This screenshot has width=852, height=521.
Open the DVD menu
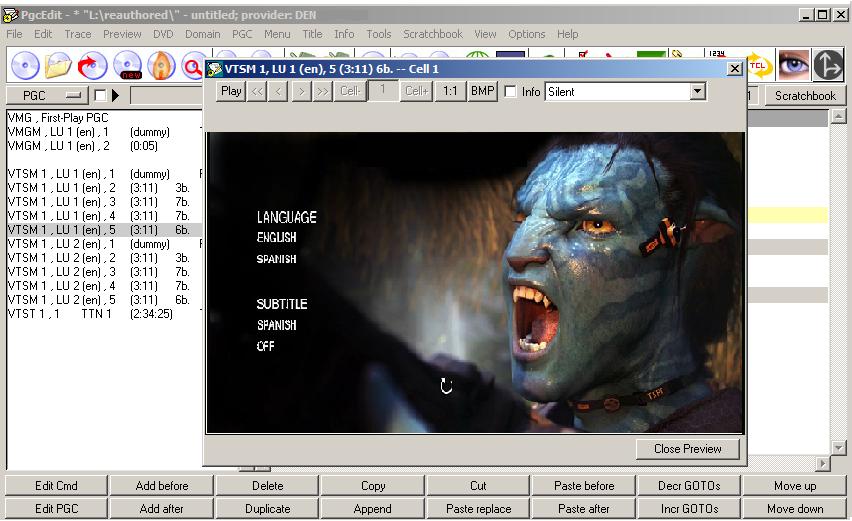163,34
